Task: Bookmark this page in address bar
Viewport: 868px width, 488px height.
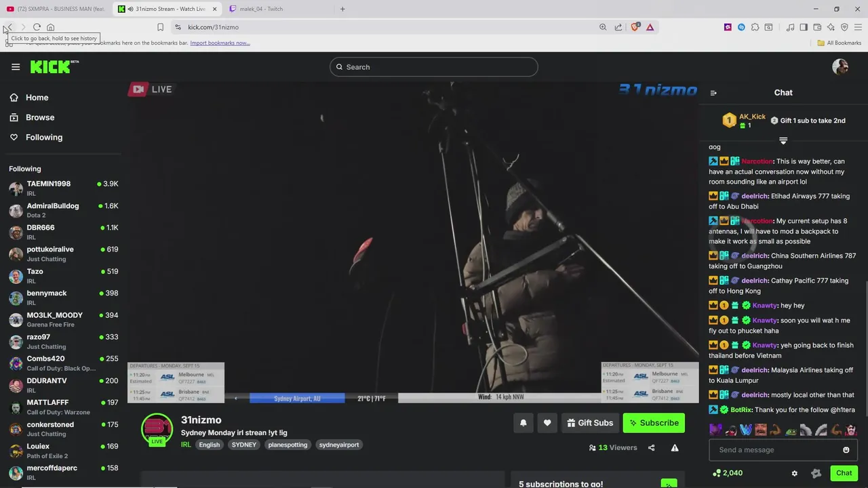Action: tap(160, 27)
